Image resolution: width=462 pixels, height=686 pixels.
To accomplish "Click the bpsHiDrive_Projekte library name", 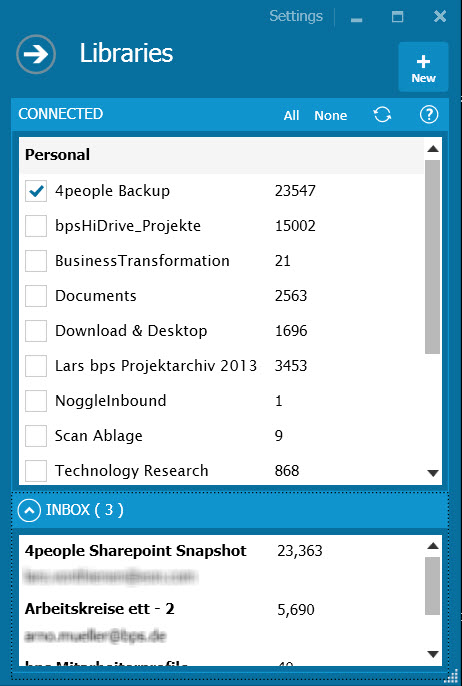I will tap(128, 226).
